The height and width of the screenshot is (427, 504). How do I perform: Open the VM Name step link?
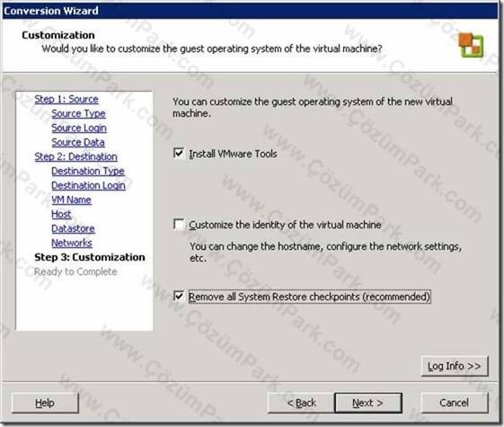[71, 200]
